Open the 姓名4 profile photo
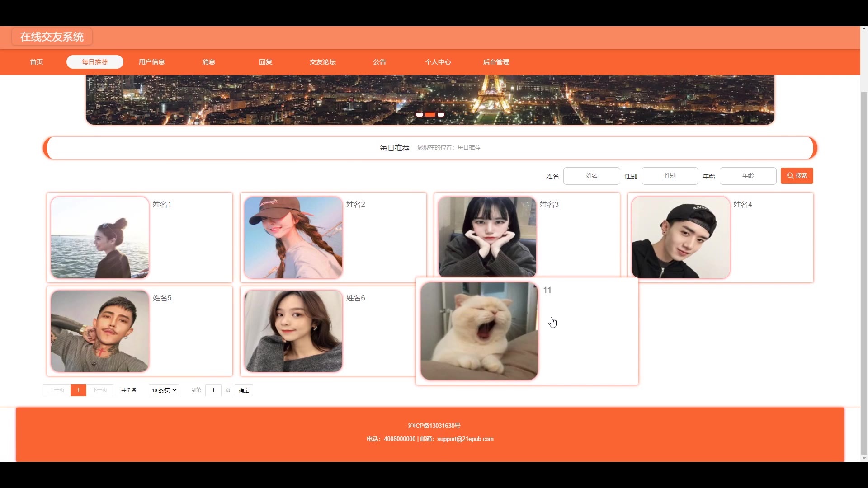Image resolution: width=868 pixels, height=488 pixels. [681, 238]
